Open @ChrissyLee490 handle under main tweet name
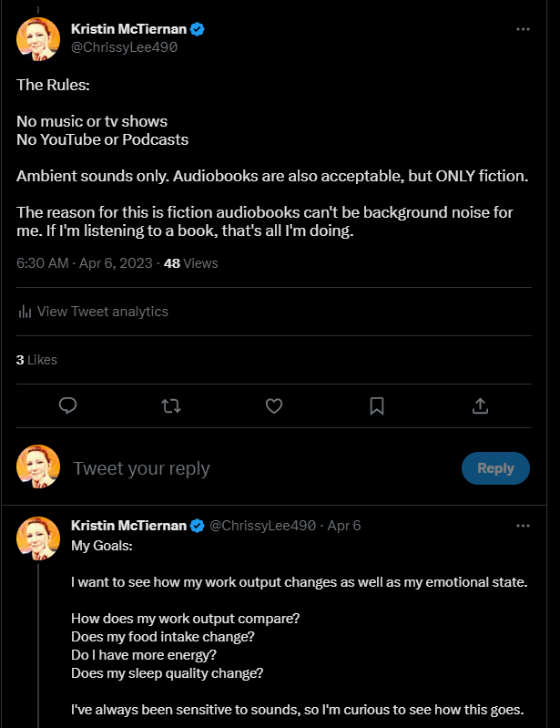Screen dimensions: 560x728 tap(125, 47)
